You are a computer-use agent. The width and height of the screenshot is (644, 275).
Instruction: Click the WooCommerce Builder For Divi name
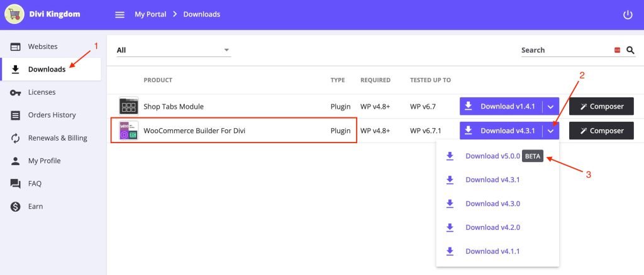tap(194, 131)
